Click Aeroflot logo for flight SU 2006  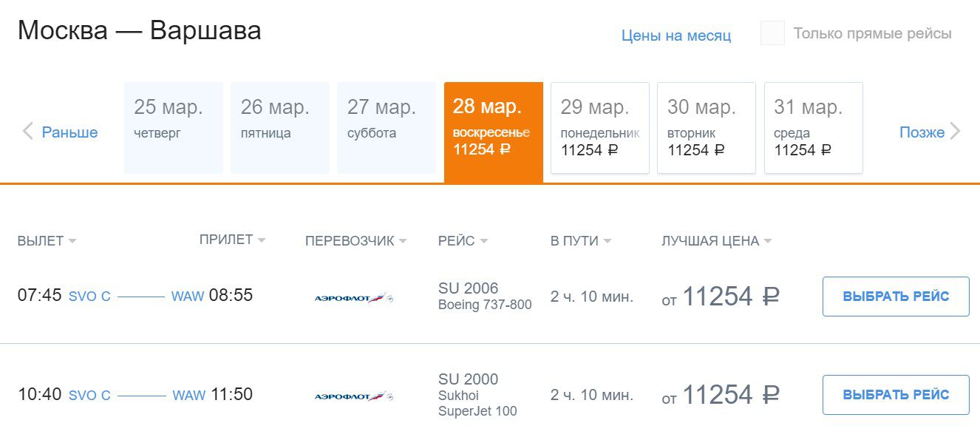click(354, 298)
